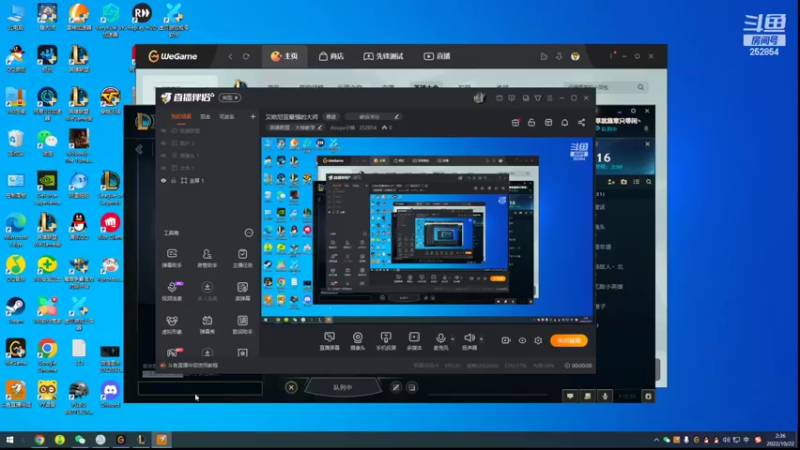Click the League client chat input field
800x450 pixels.
[200, 388]
